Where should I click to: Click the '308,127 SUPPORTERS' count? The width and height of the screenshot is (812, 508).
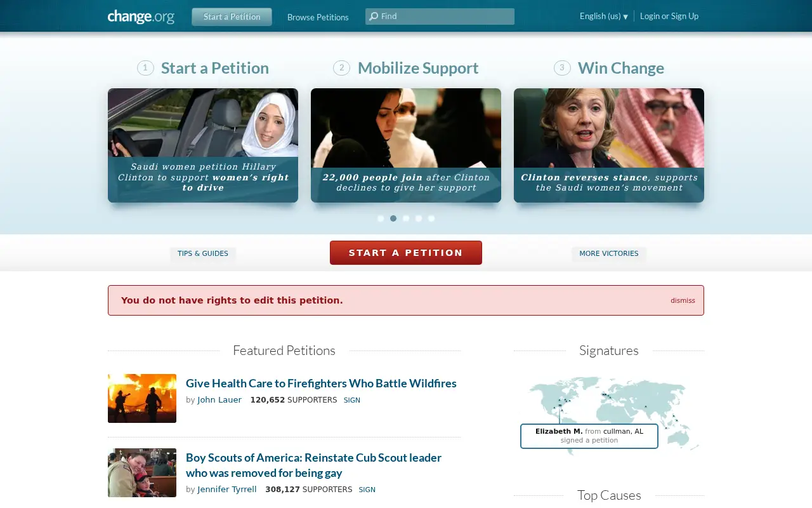coord(309,490)
